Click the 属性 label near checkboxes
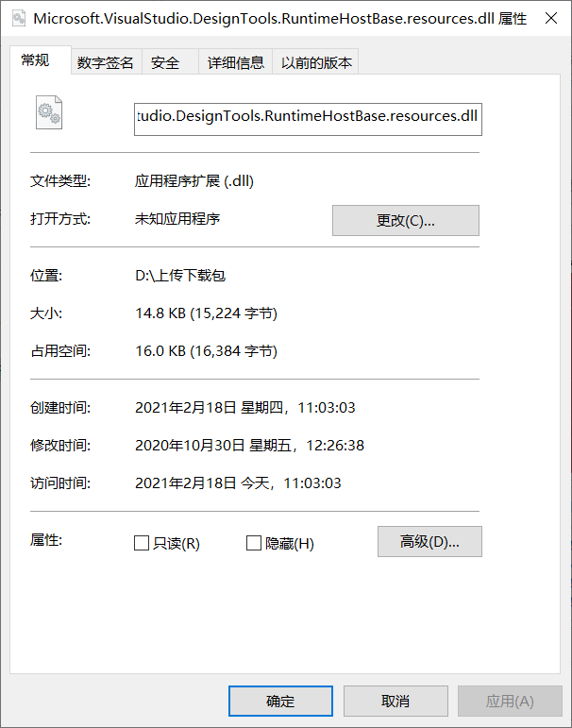The height and width of the screenshot is (728, 572). [x=46, y=540]
